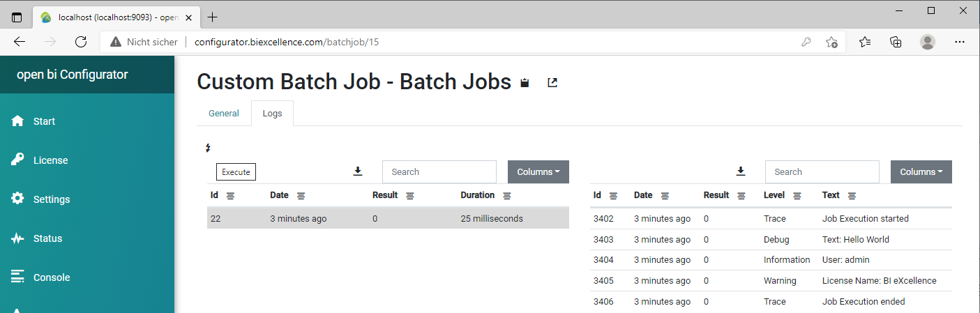Click the browser refresh button
The height and width of the screenshot is (313, 980).
[x=81, y=42]
